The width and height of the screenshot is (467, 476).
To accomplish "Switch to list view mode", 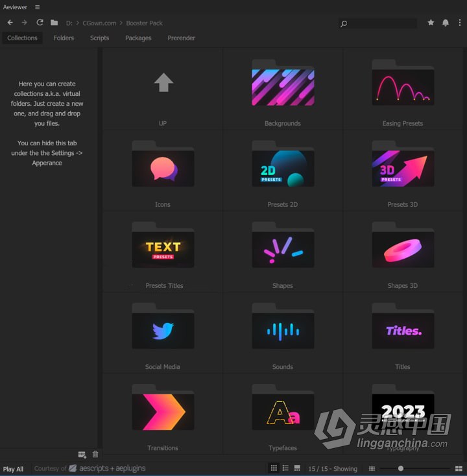I will (x=285, y=468).
